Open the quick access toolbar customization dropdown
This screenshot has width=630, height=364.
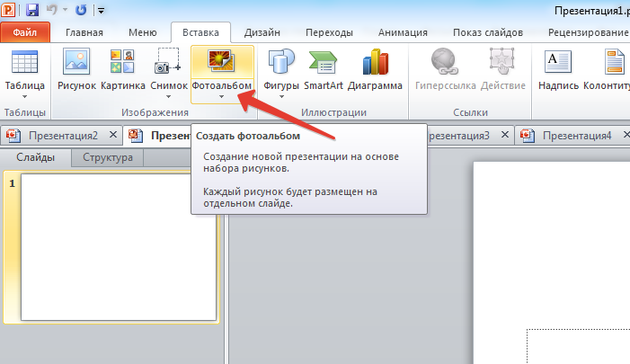pos(100,11)
